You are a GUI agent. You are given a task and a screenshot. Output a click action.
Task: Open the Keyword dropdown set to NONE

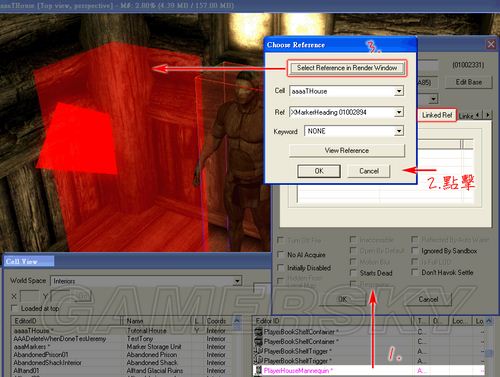pyautogui.click(x=399, y=131)
